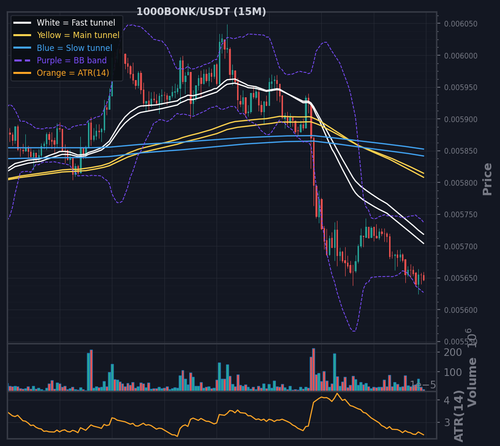Screen dimensions: 500x446
Task: Click the vertical Volume axis label
Action: tap(472, 382)
